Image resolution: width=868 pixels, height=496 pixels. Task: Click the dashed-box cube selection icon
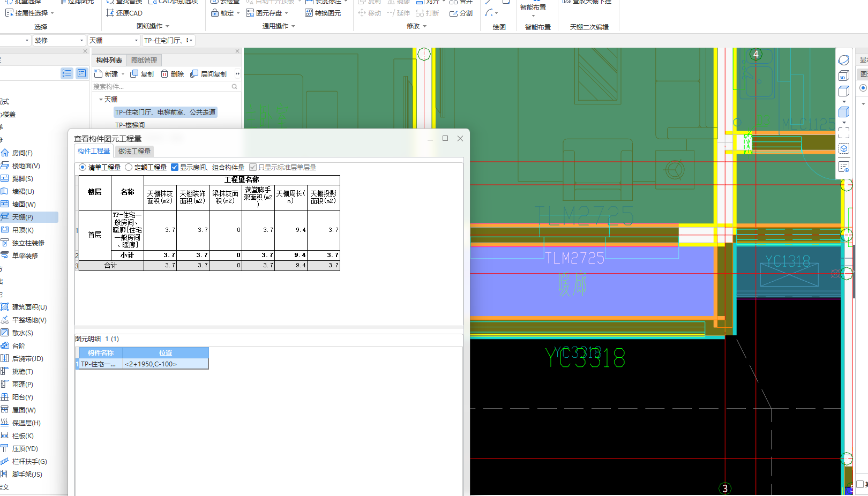coord(844,148)
